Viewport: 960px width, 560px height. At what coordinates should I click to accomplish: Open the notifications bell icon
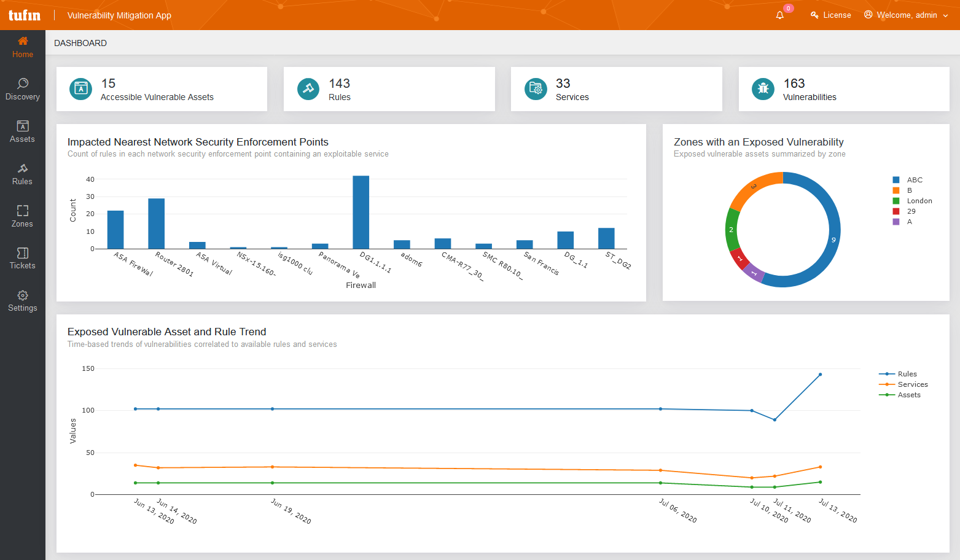click(780, 15)
